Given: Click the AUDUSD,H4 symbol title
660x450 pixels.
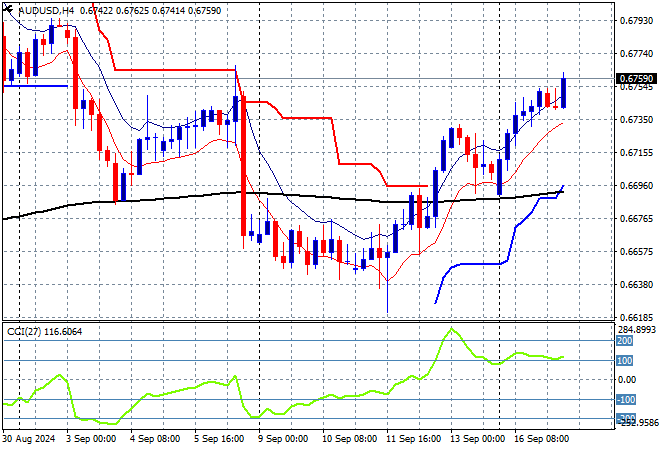Looking at the screenshot, I should [47, 11].
